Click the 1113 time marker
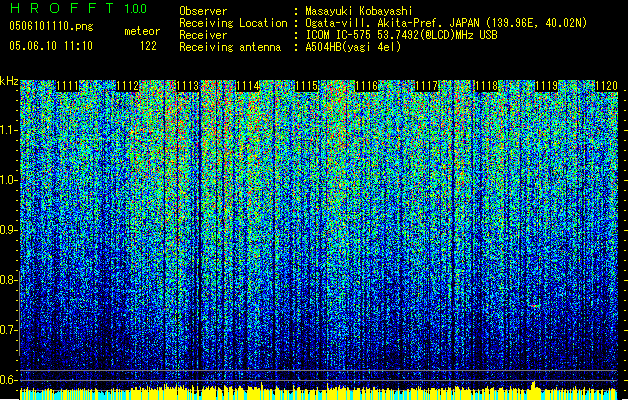The image size is (629, 400). point(187,86)
